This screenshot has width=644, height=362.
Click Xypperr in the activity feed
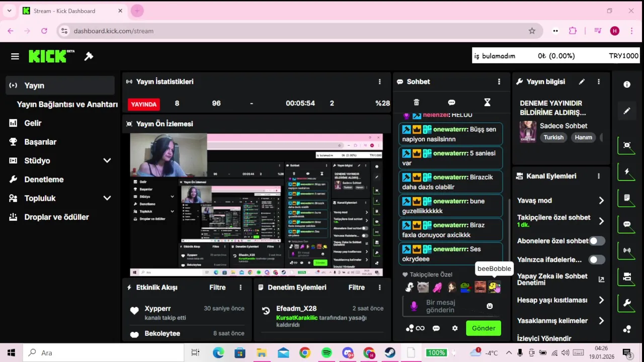click(157, 309)
